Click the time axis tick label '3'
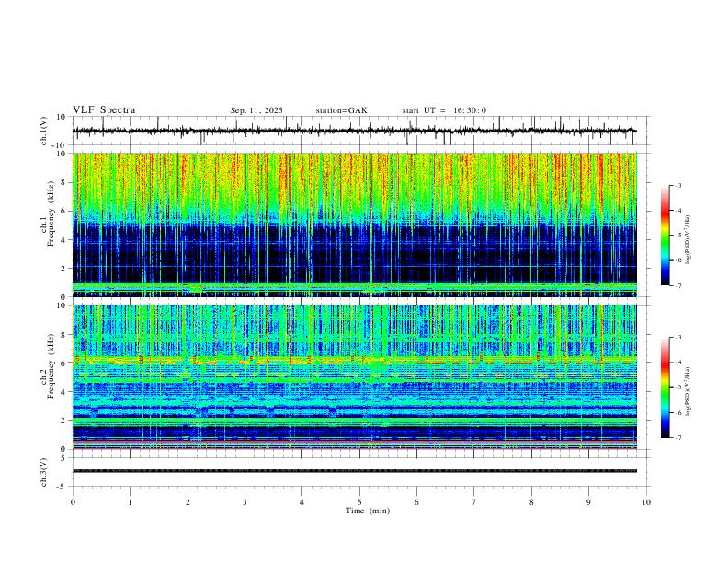The height and width of the screenshot is (563, 728). pos(245,502)
